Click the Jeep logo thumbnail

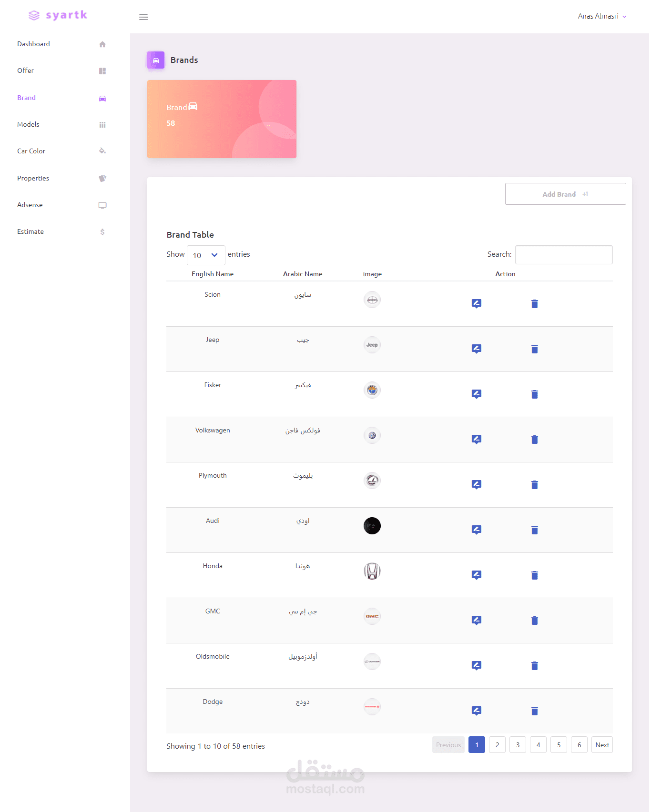coord(372,345)
